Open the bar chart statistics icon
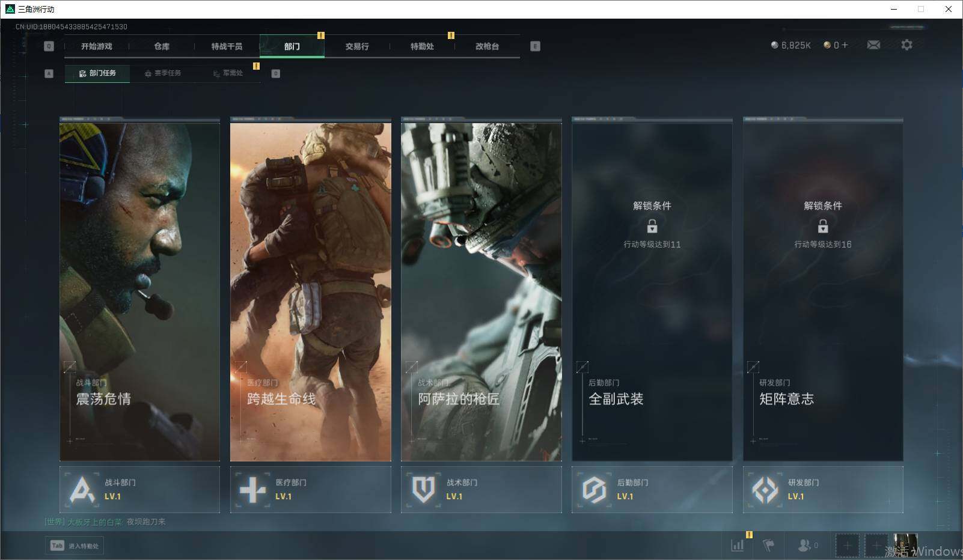The width and height of the screenshot is (963, 560). point(737,545)
